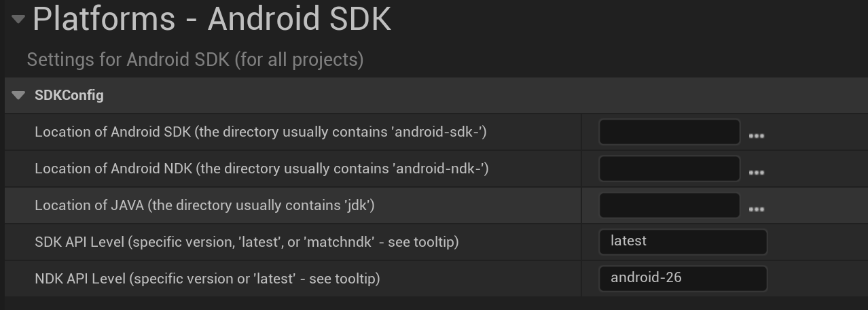This screenshot has width=868, height=310.
Task: Click the empty SDKConfig header bar right side
Action: point(543,95)
